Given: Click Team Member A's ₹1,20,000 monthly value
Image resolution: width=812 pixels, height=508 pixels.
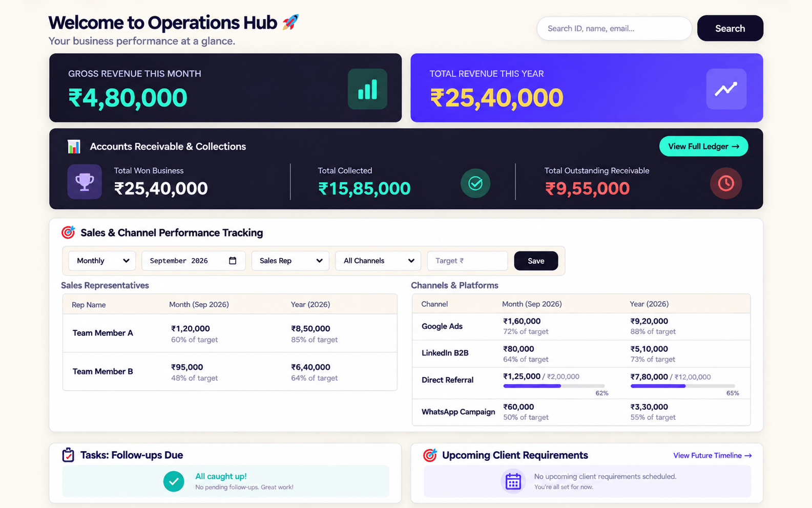Looking at the screenshot, I should [190, 329].
